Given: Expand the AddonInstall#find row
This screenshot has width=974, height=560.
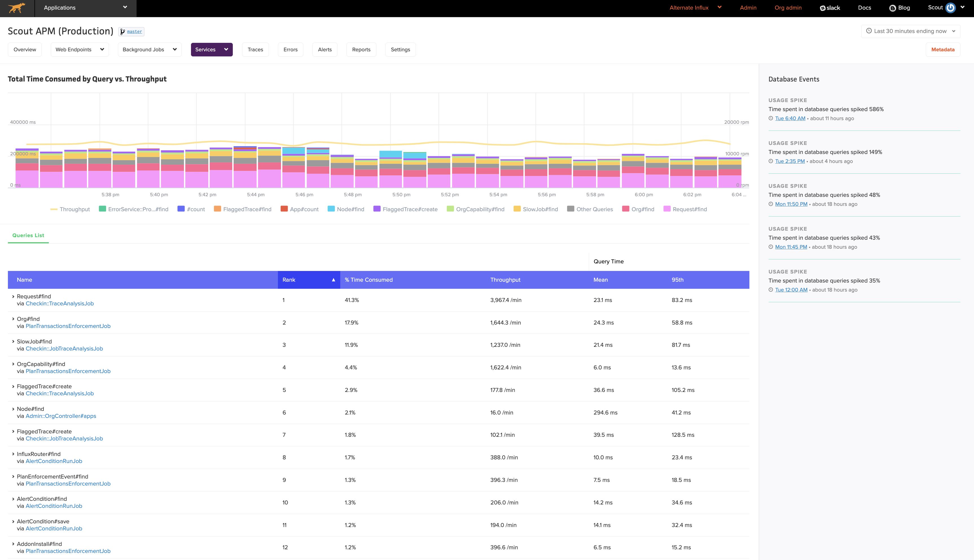Looking at the screenshot, I should 13,544.
